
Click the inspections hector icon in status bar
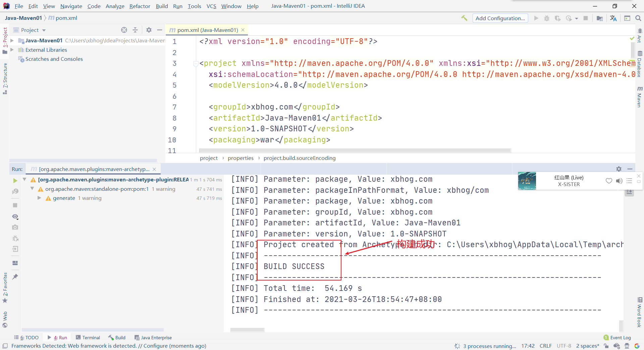[627, 346]
